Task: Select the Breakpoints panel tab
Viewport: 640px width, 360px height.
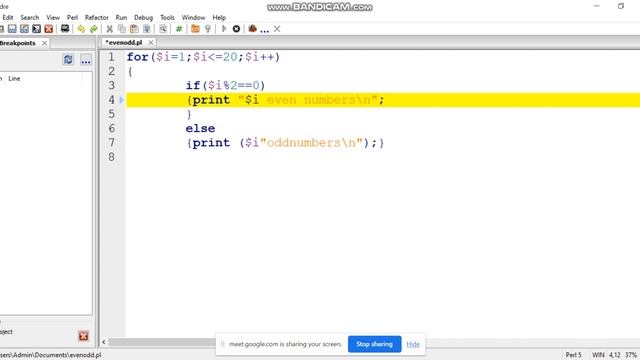Action: (x=18, y=43)
